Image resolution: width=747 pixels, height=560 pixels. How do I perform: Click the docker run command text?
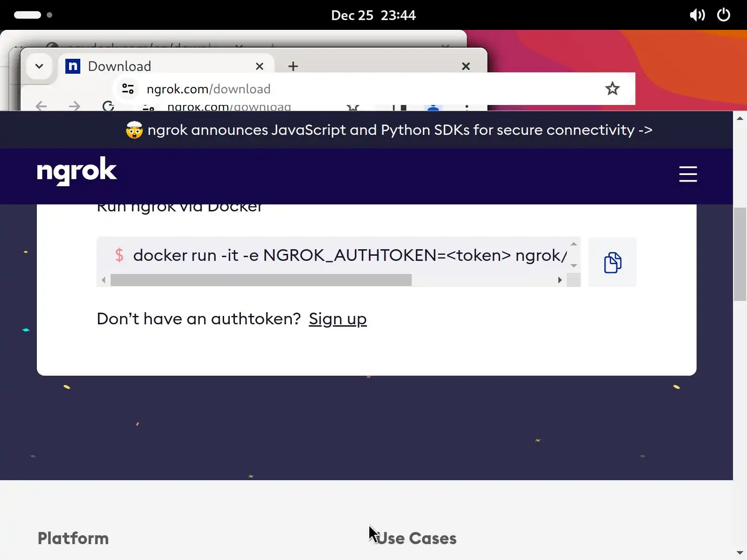(x=350, y=255)
